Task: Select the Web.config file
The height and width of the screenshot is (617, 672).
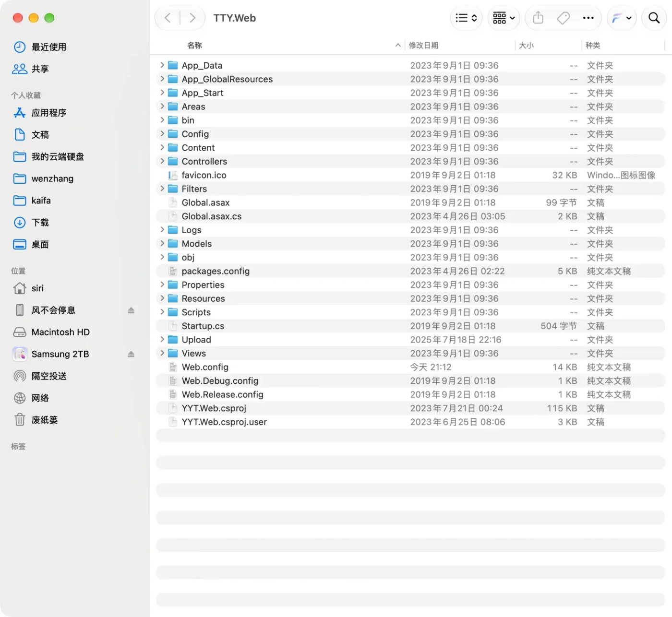Action: 411,367
